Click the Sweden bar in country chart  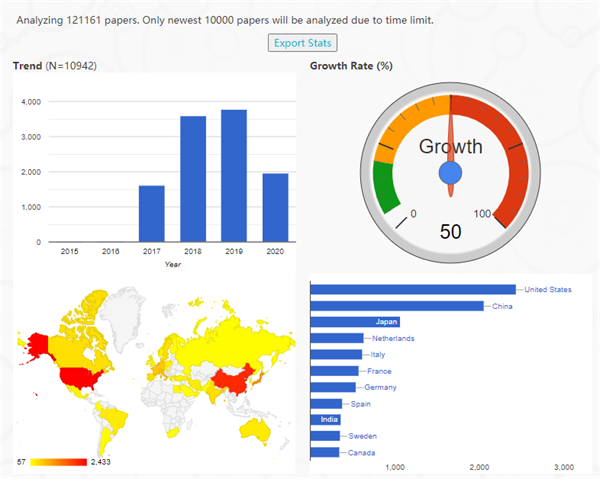[x=325, y=436]
